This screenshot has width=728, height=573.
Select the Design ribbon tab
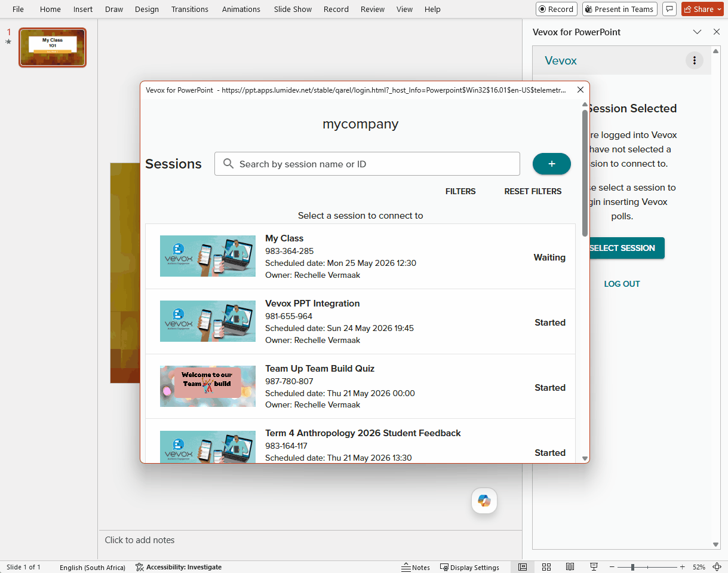147,9
